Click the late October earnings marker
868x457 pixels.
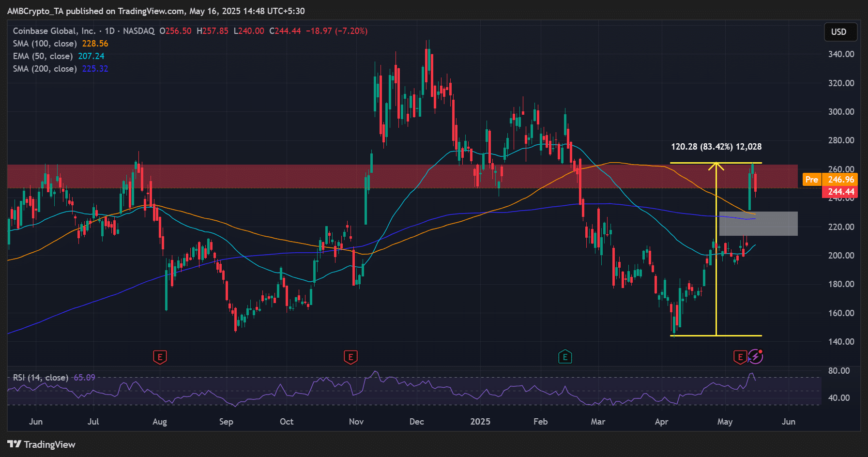point(350,357)
